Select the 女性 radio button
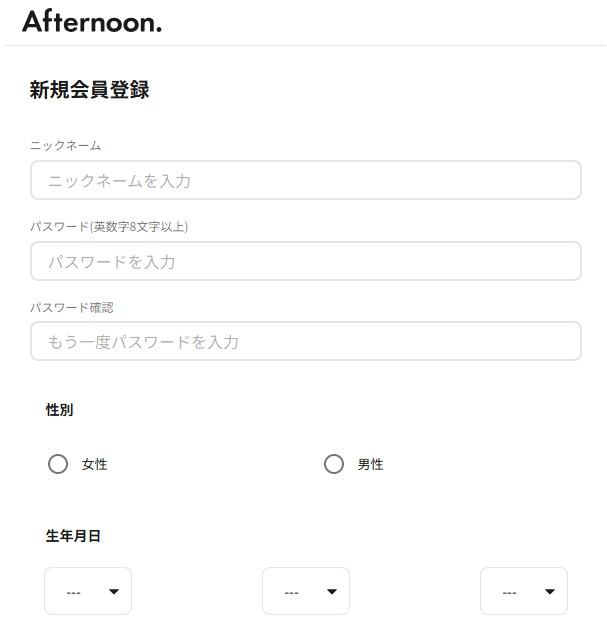The width and height of the screenshot is (607, 628). click(58, 464)
